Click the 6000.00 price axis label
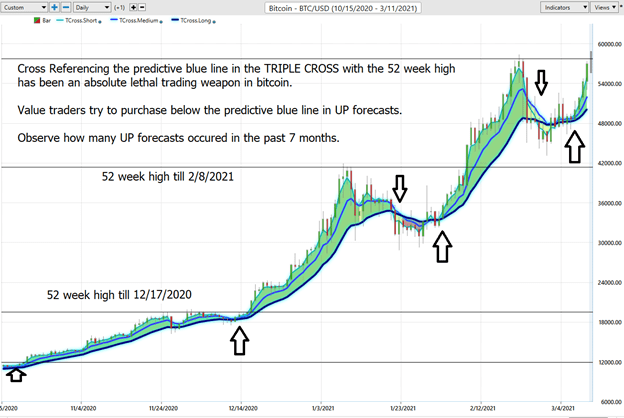This screenshot has height=418, width=624. [611, 402]
